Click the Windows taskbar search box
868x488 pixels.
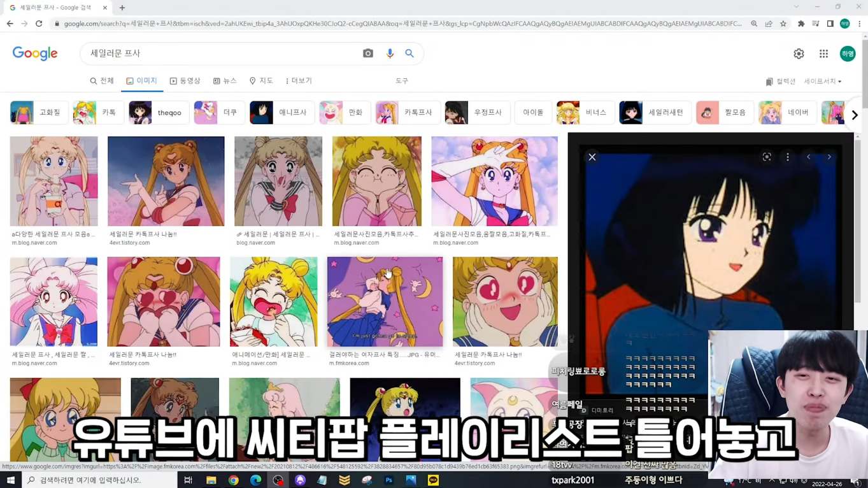click(99, 480)
